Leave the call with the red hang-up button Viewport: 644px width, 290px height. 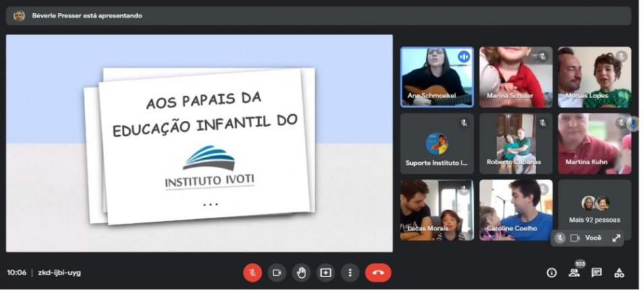[x=378, y=272]
